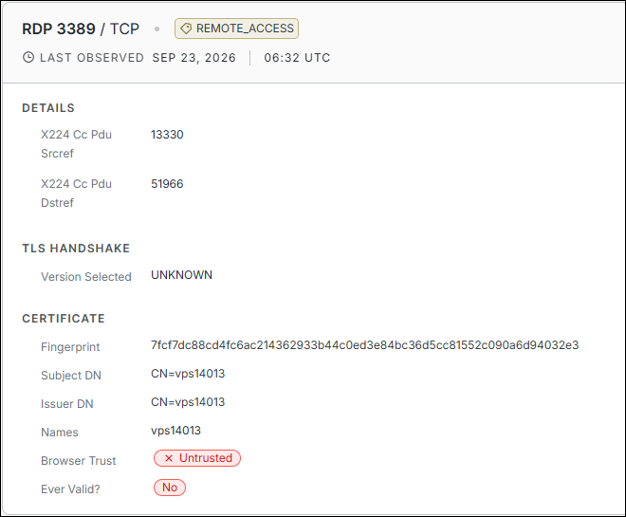Click the Ever Valid? label

[70, 489]
